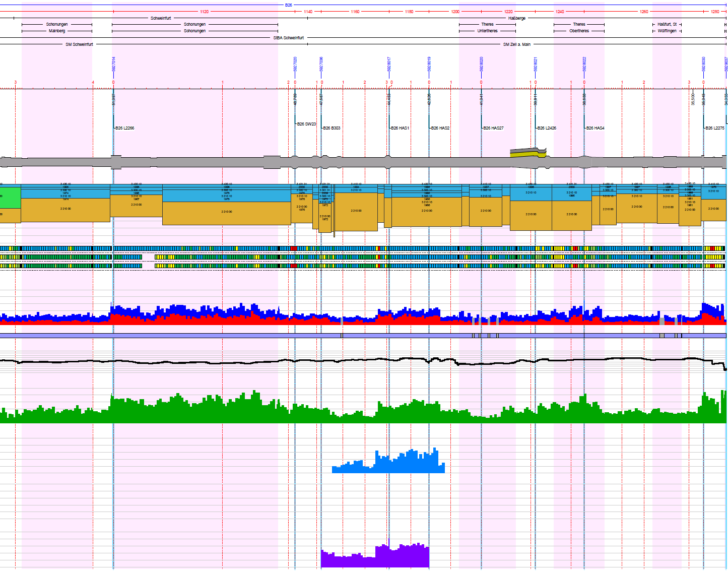Select the StBA Schweinfurt label

pos(289,38)
